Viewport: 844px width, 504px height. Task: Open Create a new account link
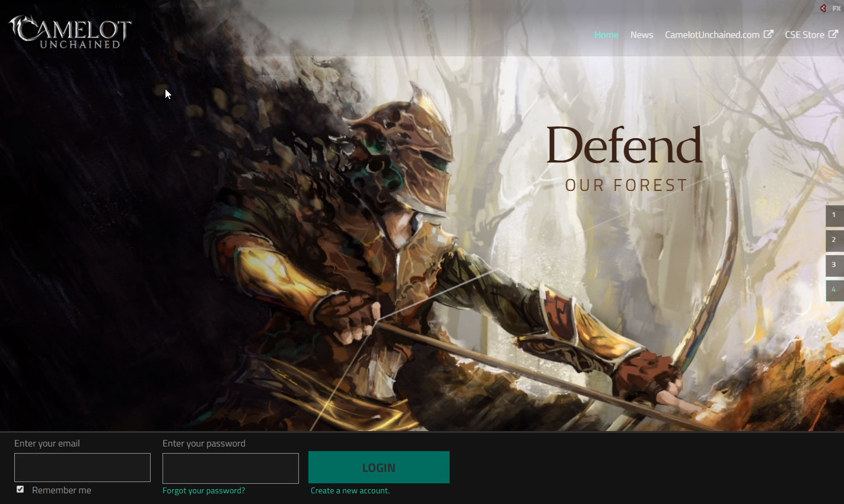coord(350,491)
